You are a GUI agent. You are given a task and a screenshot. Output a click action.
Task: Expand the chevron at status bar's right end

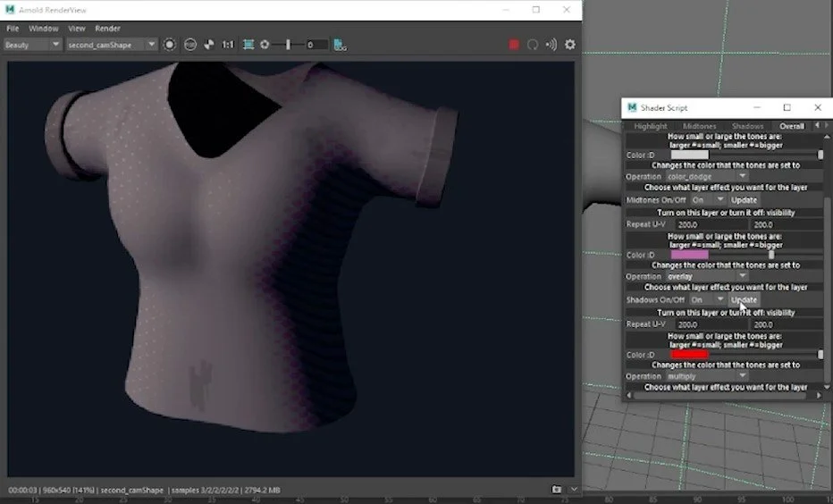(x=574, y=489)
